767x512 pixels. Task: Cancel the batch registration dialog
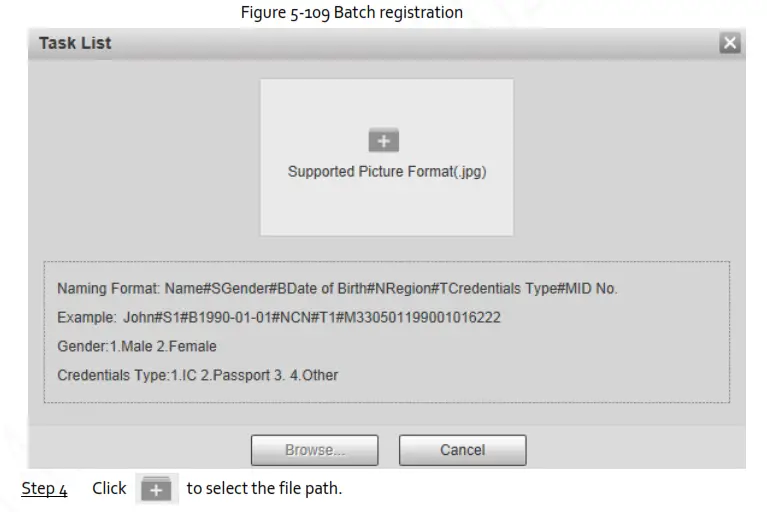(x=462, y=450)
